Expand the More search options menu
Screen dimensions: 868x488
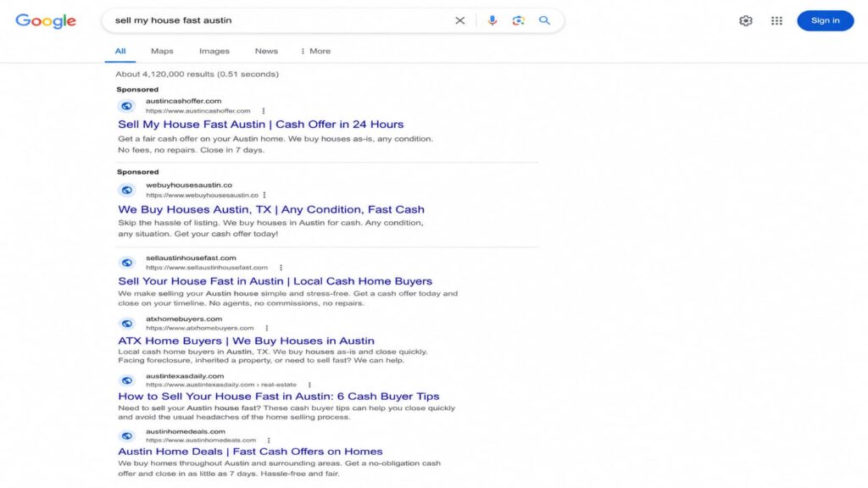click(315, 51)
